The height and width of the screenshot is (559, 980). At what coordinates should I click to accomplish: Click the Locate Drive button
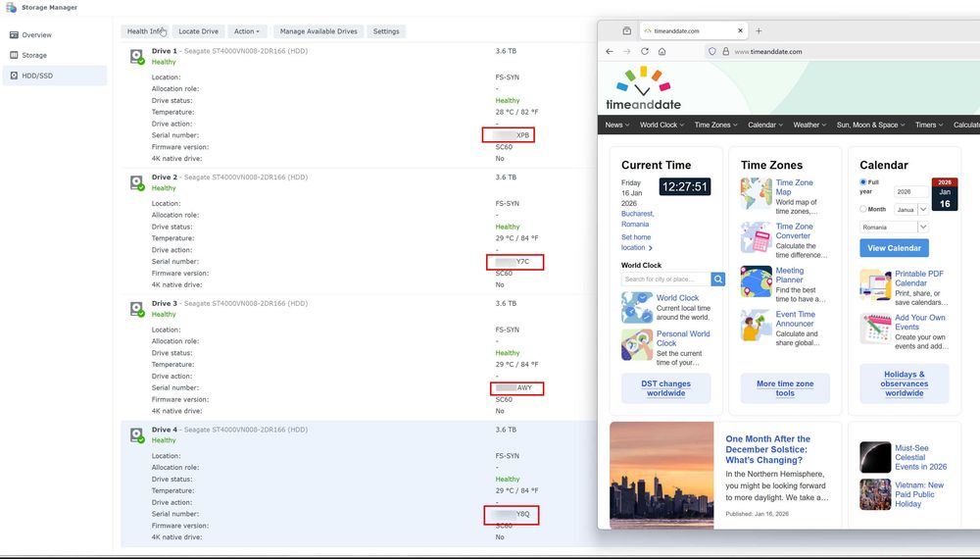tap(199, 31)
